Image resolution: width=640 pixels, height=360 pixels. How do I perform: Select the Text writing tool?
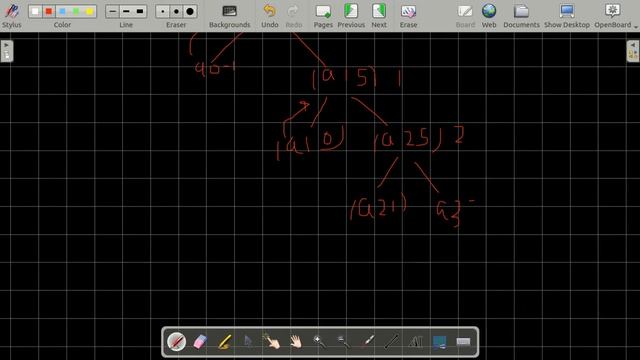(415, 342)
